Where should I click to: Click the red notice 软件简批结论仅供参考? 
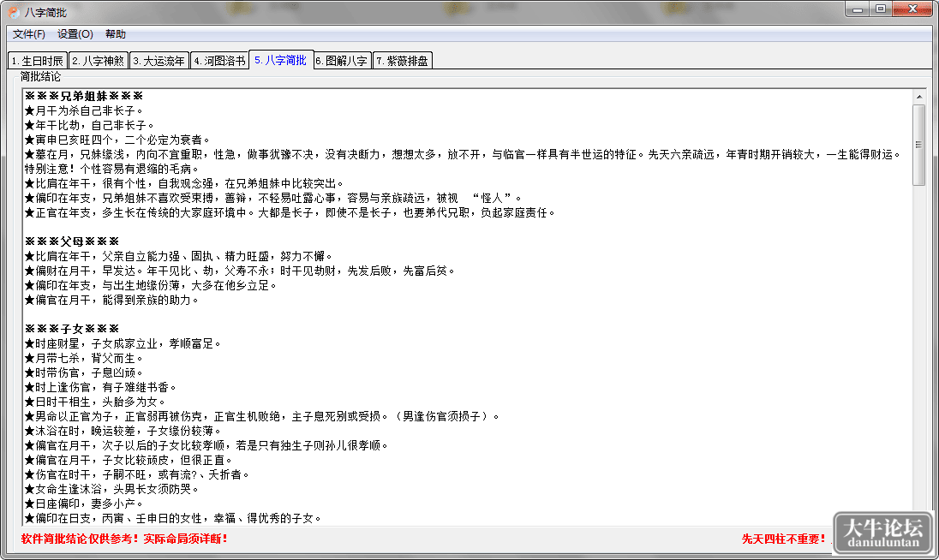pos(124,539)
